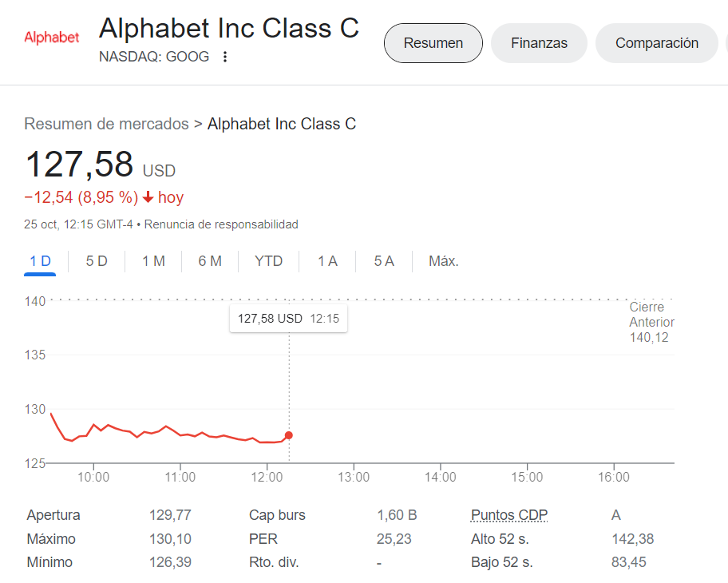
Task: Open the Resumen de mercados breadcrumb link
Action: (x=106, y=124)
